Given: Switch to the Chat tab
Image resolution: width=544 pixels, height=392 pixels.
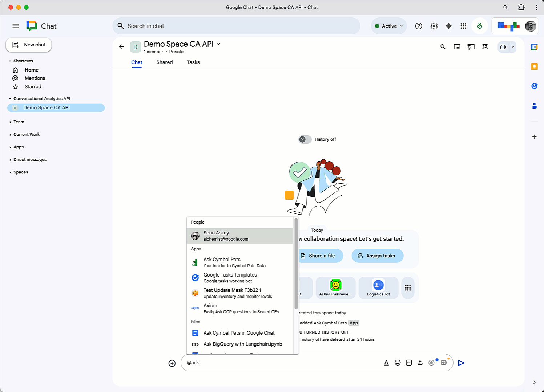Looking at the screenshot, I should tap(137, 62).
